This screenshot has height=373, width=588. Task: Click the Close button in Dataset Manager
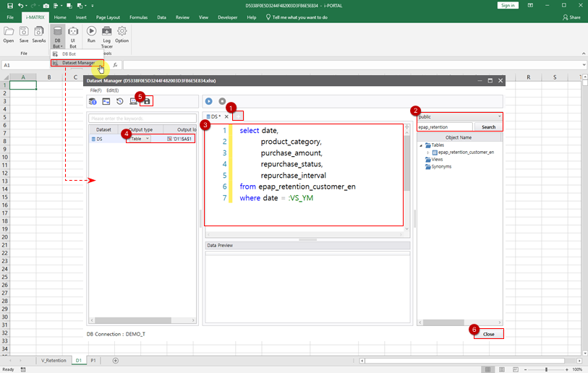point(489,334)
